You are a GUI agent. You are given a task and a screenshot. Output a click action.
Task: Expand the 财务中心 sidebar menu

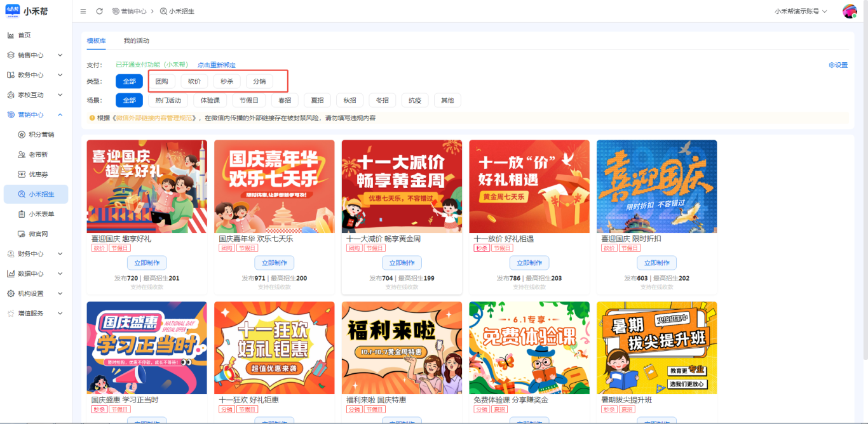(36, 254)
